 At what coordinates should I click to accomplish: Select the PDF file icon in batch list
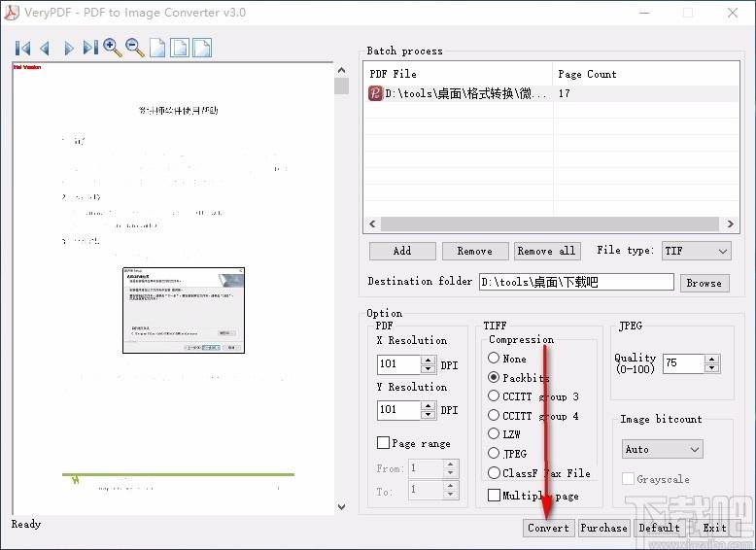[375, 93]
